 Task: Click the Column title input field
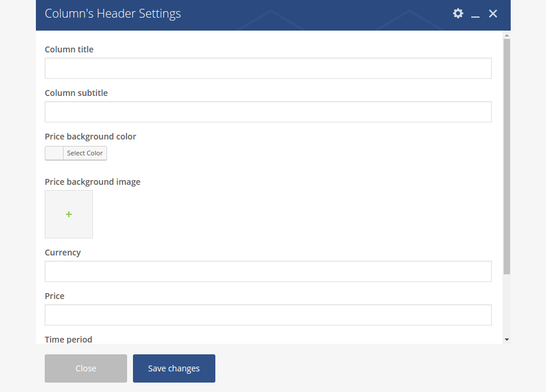tap(268, 68)
